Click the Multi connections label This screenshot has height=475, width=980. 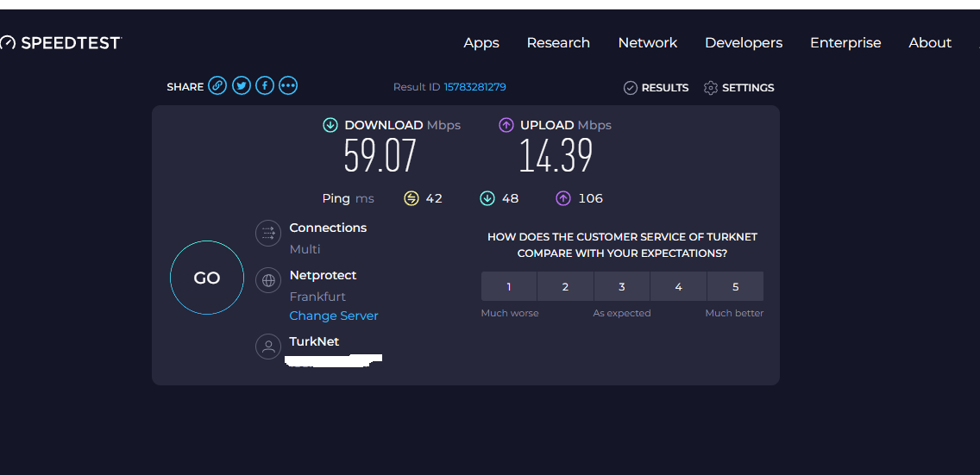(305, 250)
